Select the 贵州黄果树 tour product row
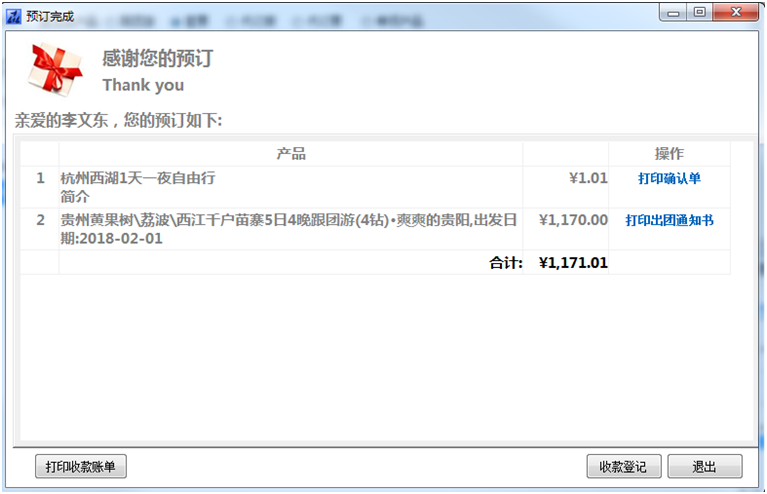The width and height of the screenshot is (767, 494). tap(375, 229)
